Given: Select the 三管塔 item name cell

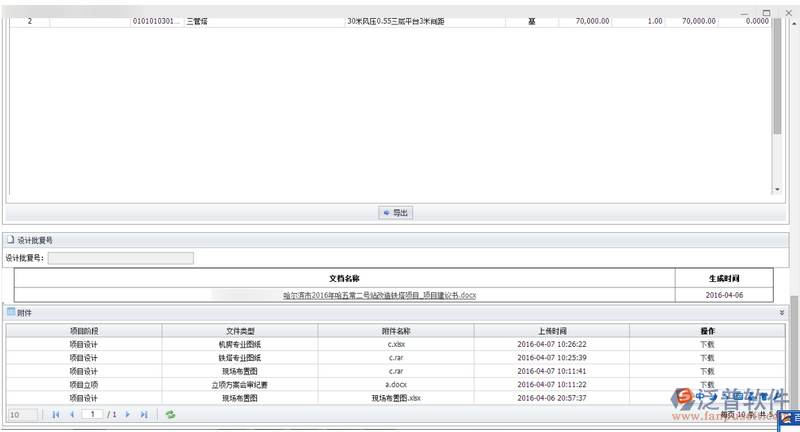Looking at the screenshot, I should 264,21.
